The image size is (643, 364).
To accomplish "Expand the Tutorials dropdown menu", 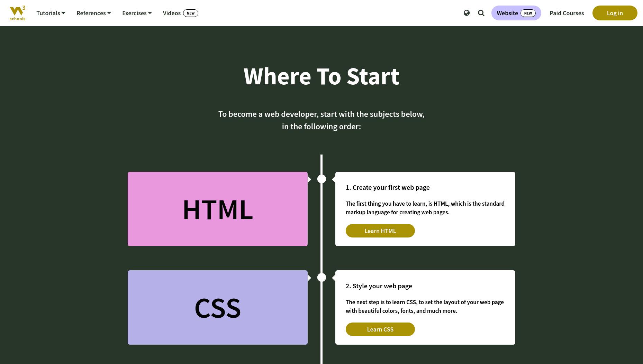I will (x=51, y=13).
